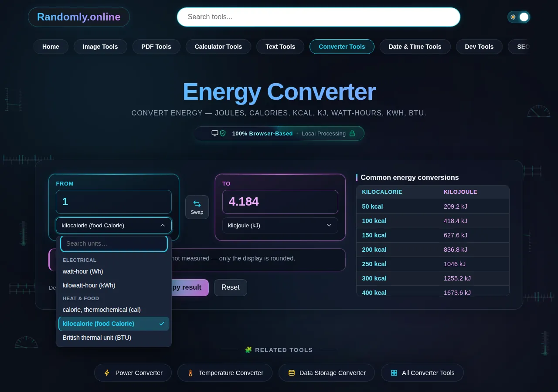The image size is (558, 392).
Task: Open Power Converter link
Action: coord(133,373)
